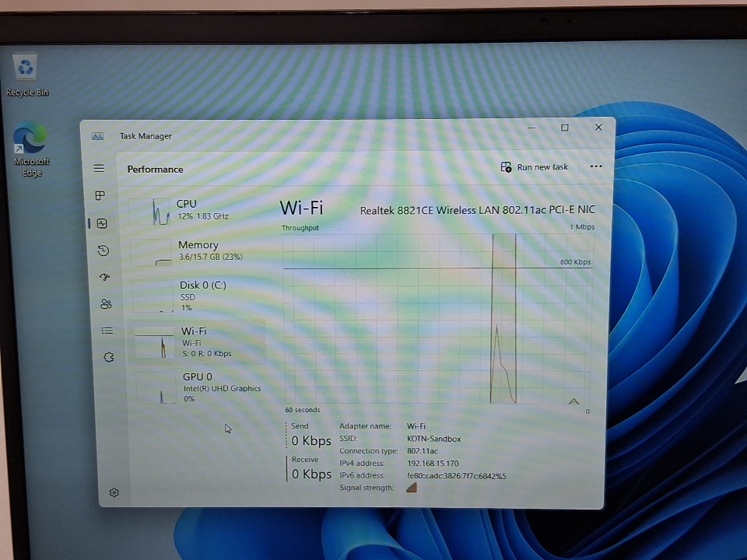This screenshot has height=560, width=747.
Task: Open the three-dot more options menu
Action: coord(596,166)
